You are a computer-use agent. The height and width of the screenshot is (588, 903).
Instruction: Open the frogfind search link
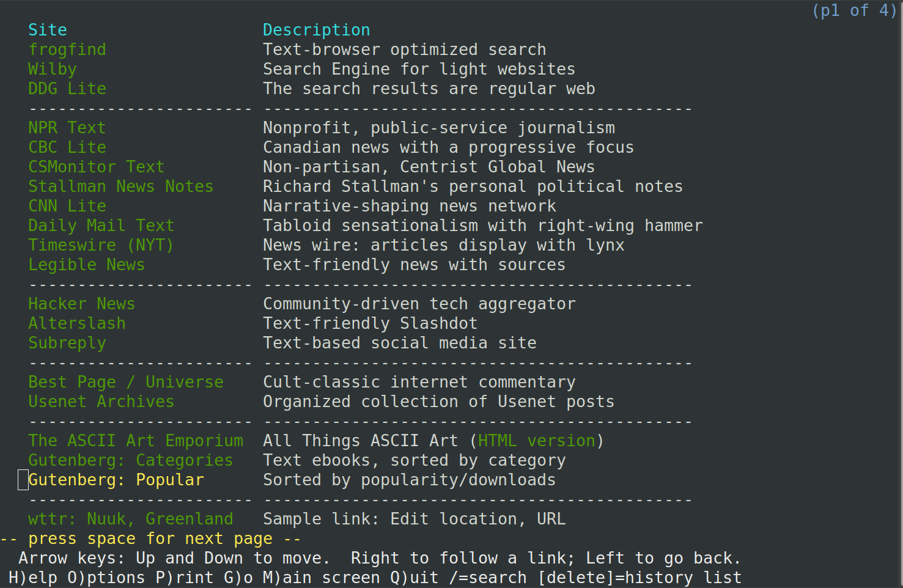(67, 50)
